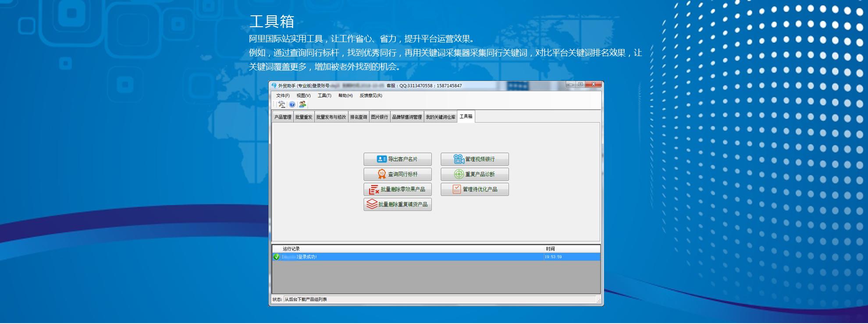Click the 重复产品诊断 button
The width and height of the screenshot is (868, 324).
tap(475, 174)
